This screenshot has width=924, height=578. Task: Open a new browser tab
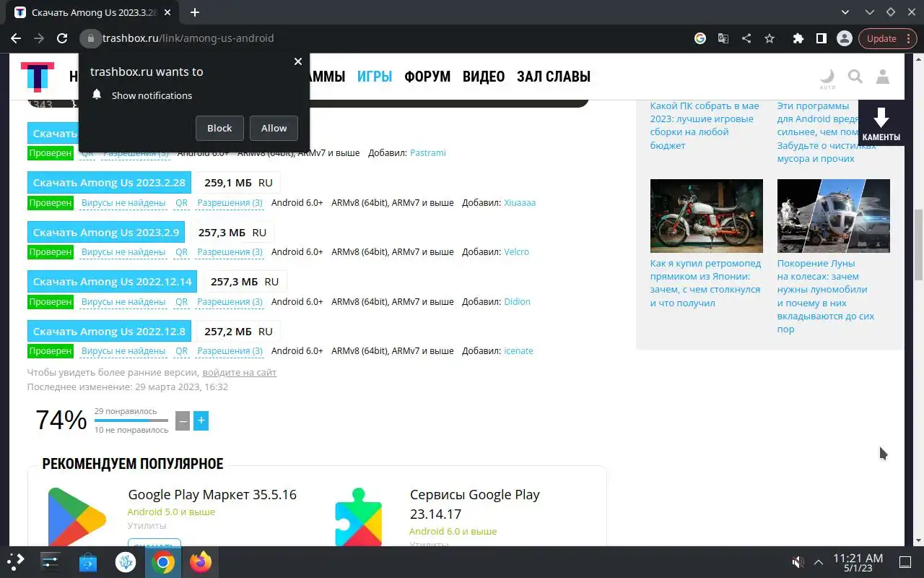tap(195, 12)
